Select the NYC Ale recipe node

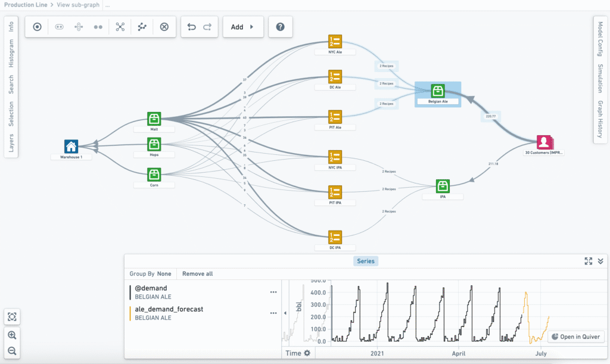pos(335,41)
